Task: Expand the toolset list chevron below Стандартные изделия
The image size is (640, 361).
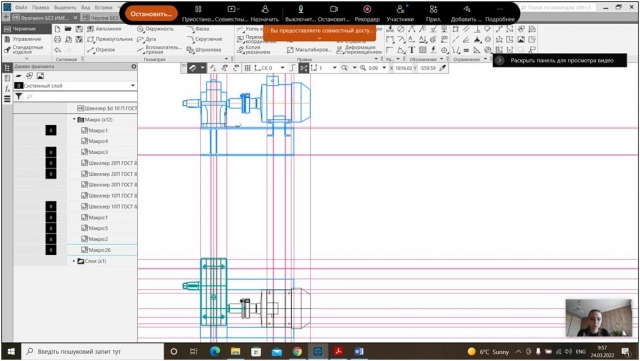Action: click(27, 59)
